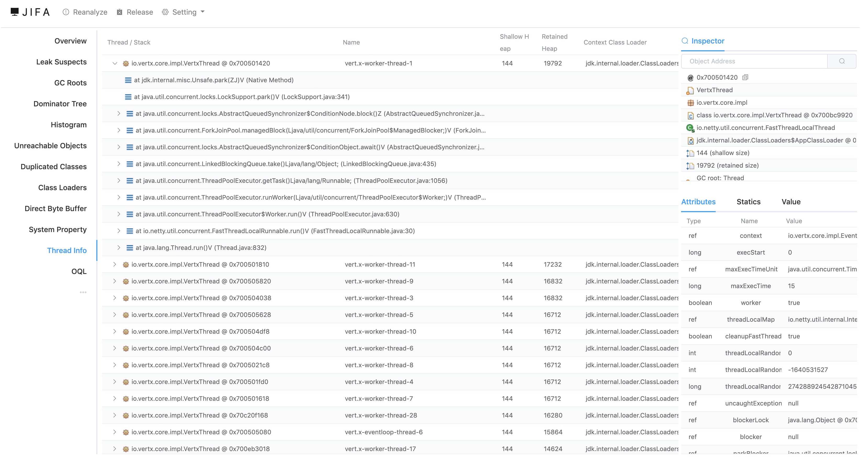Image resolution: width=868 pixels, height=461 pixels.
Task: Expand thread vert.x-worker-thread-9 row
Action: point(115,281)
